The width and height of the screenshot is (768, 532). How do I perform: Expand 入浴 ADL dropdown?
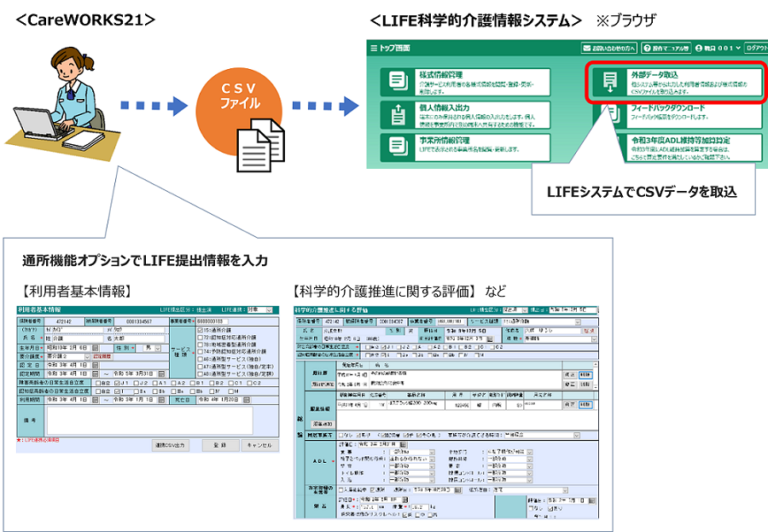[x=432, y=481]
